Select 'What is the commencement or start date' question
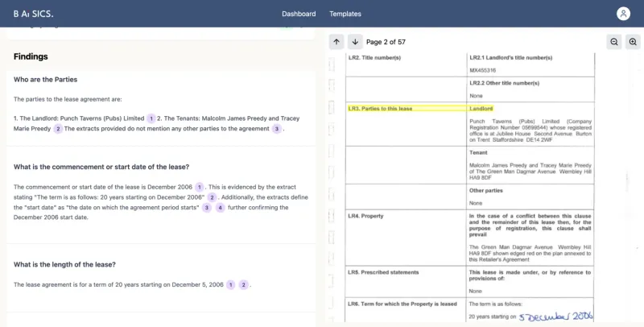The height and width of the screenshot is (327, 644). coord(101,167)
